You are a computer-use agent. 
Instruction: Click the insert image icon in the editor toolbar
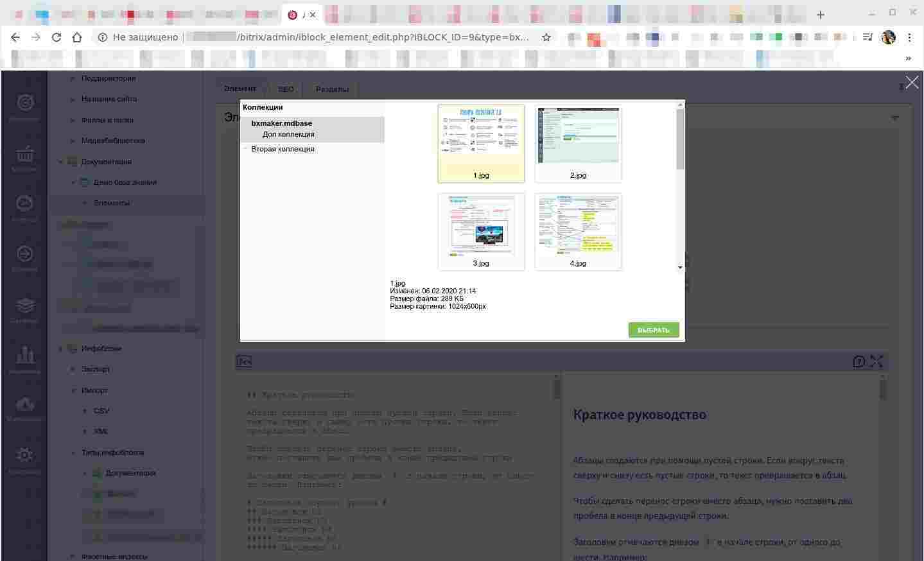point(243,361)
